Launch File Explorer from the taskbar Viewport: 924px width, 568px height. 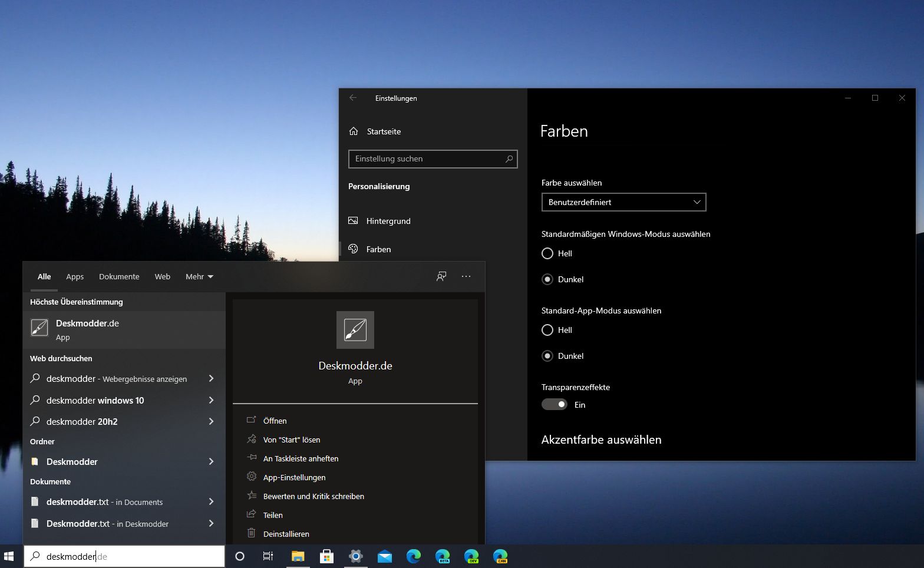click(x=298, y=556)
